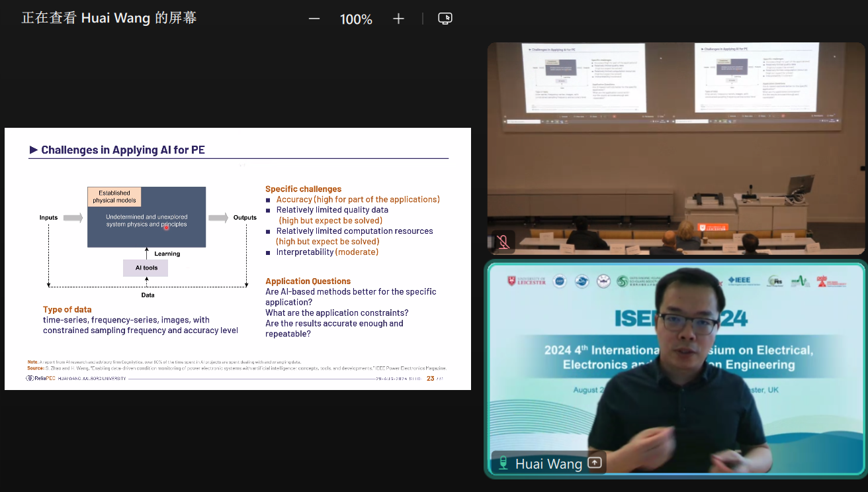Click the slide page number 23

click(x=431, y=378)
